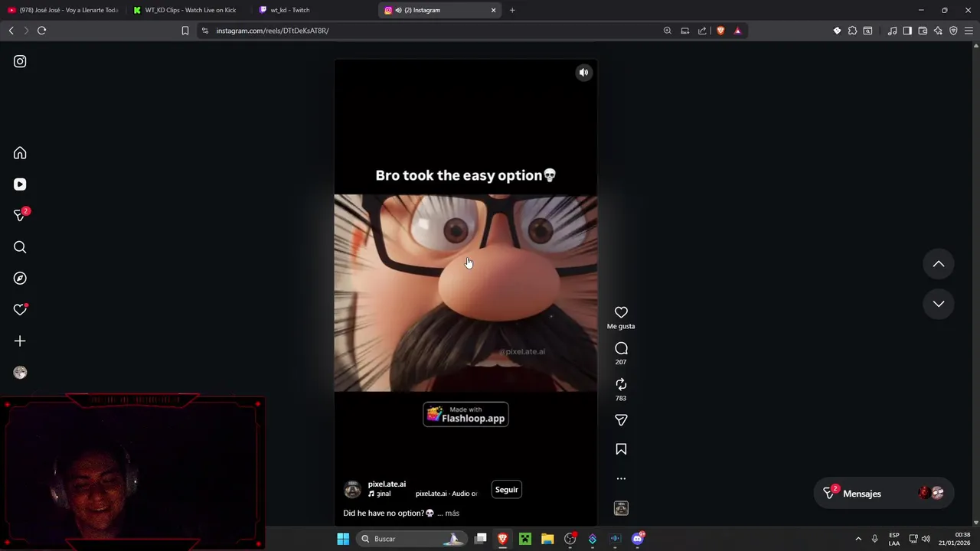Share the reel via paper plane icon
This screenshot has width=980, height=551.
[621, 420]
